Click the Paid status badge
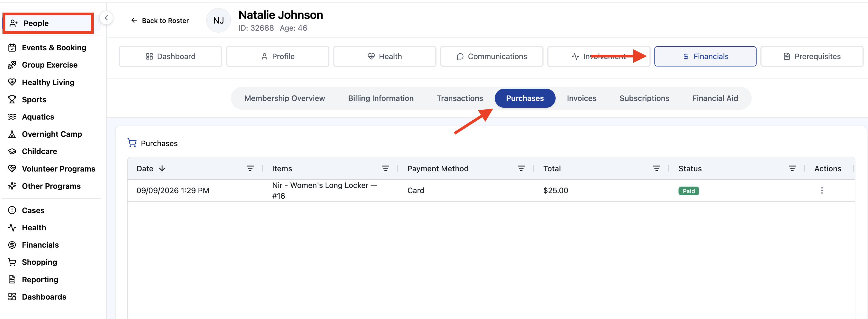The image size is (868, 319). pos(688,191)
